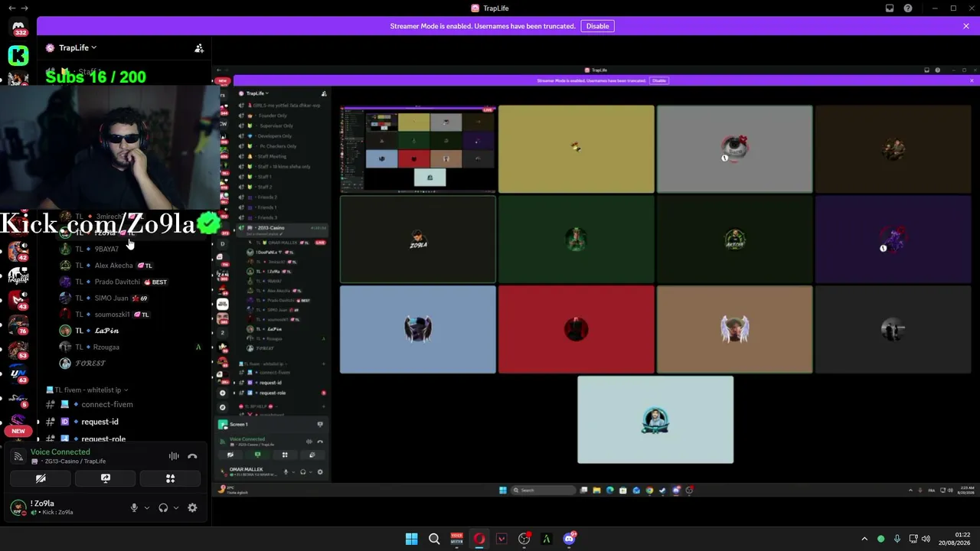Collapse the TL fivem - whitelist ip category
Screen dimensions: 980x551
point(87,390)
